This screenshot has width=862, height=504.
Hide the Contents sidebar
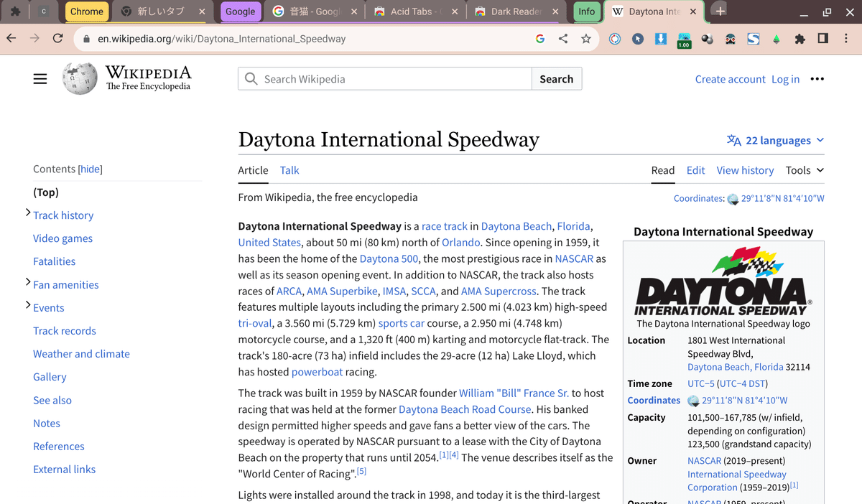point(91,169)
